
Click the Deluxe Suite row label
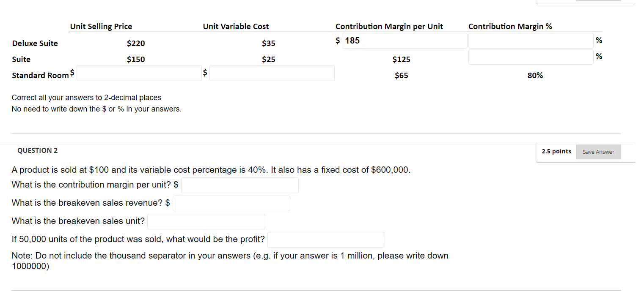point(35,43)
